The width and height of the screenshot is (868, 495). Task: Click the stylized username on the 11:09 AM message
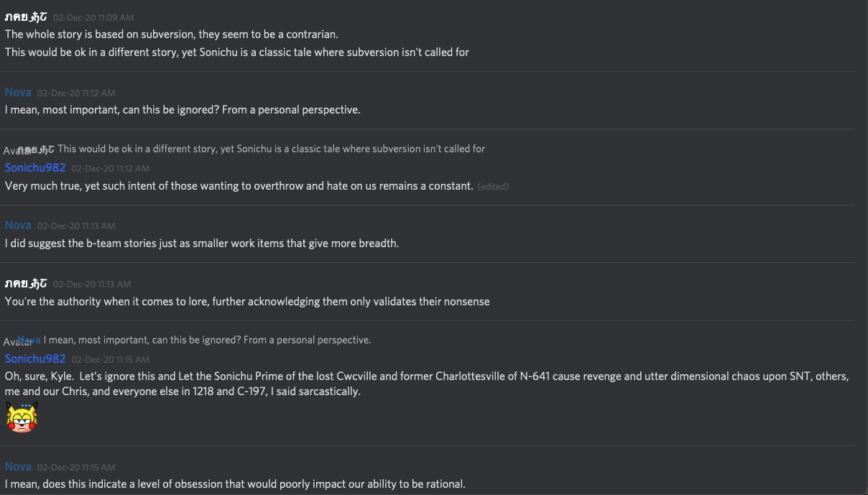click(26, 17)
